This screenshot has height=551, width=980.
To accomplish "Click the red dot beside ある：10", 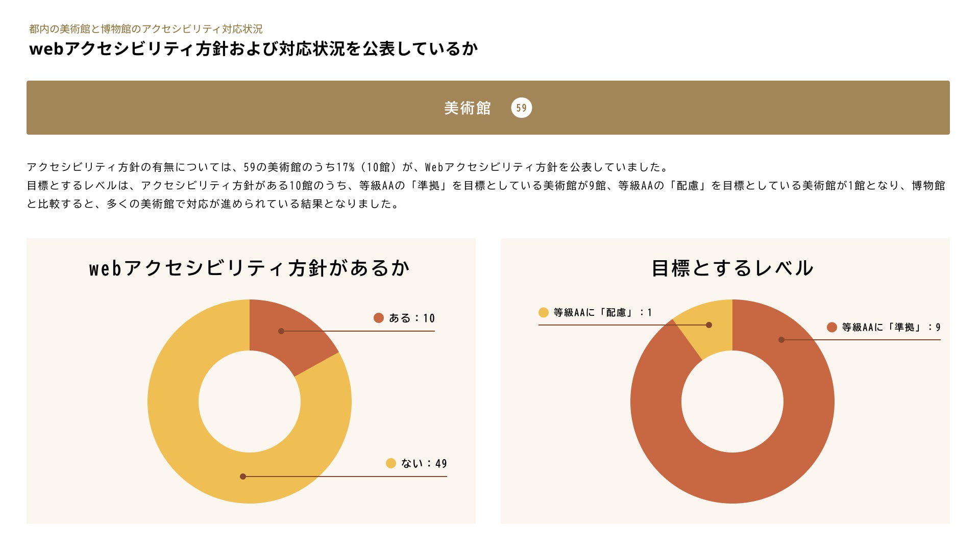I will (378, 318).
